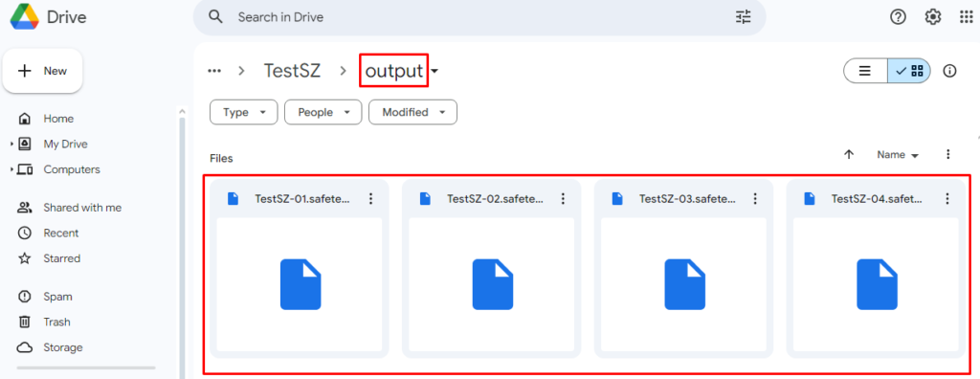Open the Modified filter dropdown
This screenshot has width=980, height=379.
(x=412, y=113)
